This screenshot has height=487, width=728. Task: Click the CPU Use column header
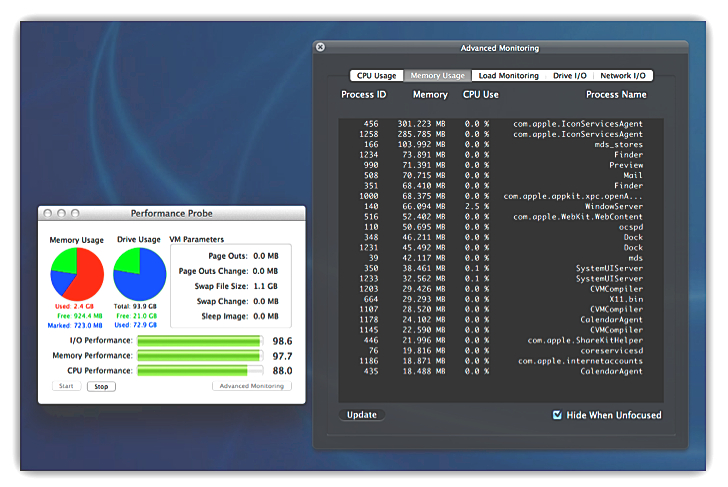tap(481, 95)
